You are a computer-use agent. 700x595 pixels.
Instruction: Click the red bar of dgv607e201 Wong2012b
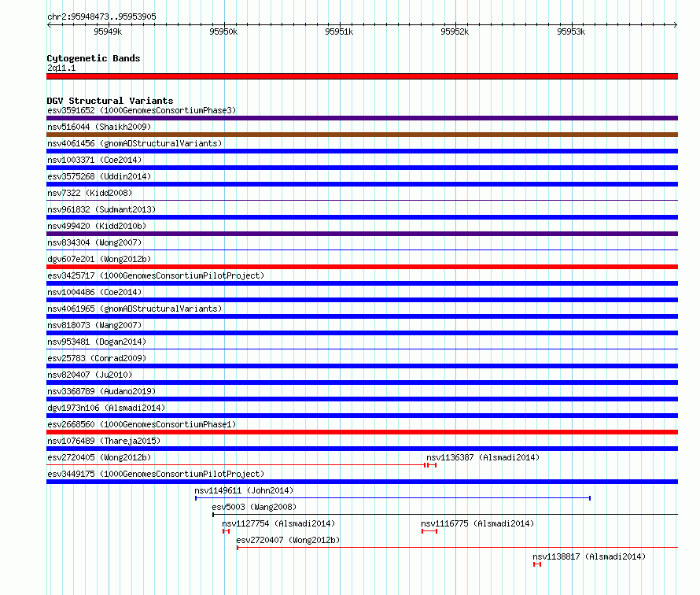[362, 267]
